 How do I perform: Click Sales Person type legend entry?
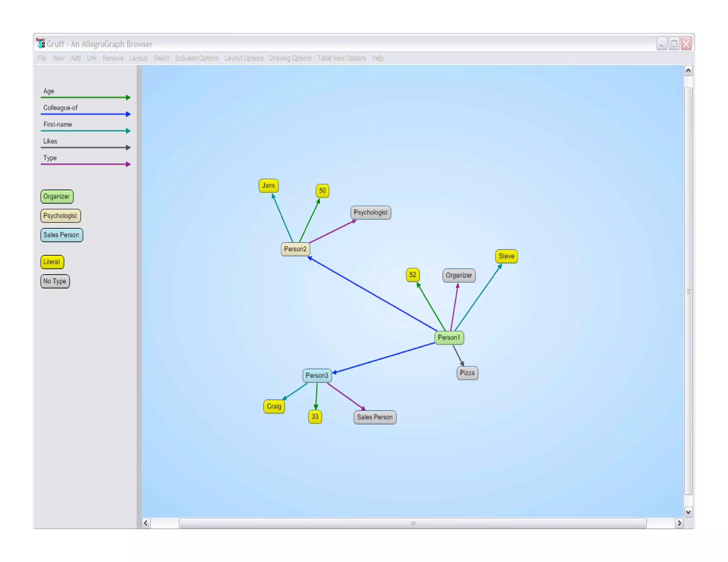pos(61,235)
